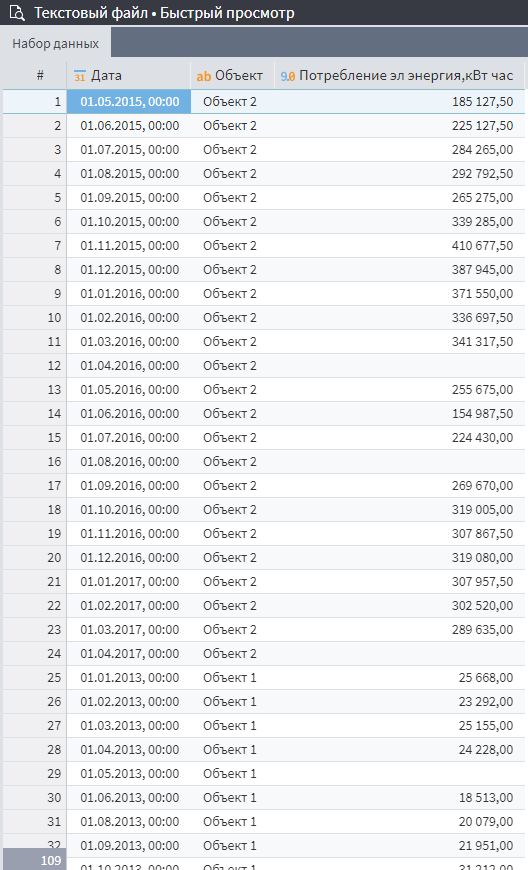The image size is (528, 870).
Task: Click the quick view magnifier icon in title
Action: pos(17,13)
